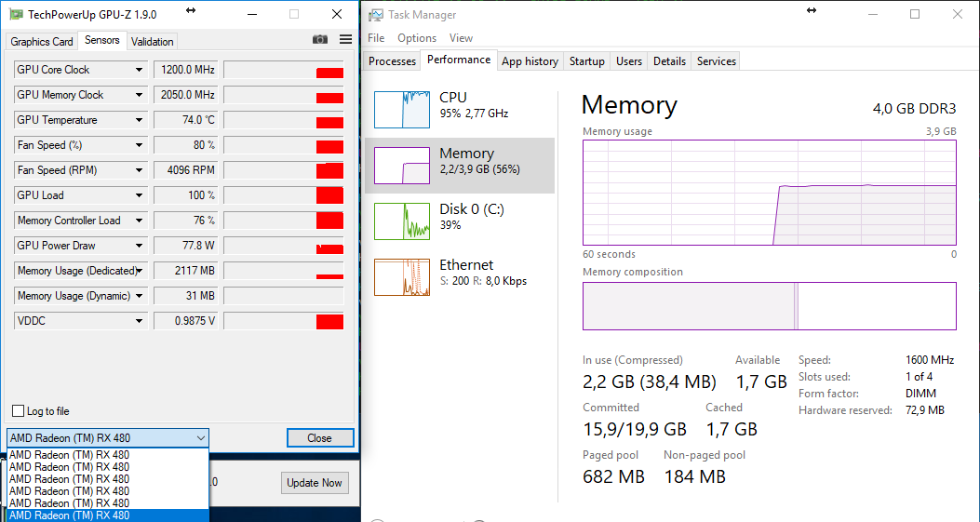Select the Ethernet graph thumbnail
The height and width of the screenshot is (522, 980).
[402, 276]
